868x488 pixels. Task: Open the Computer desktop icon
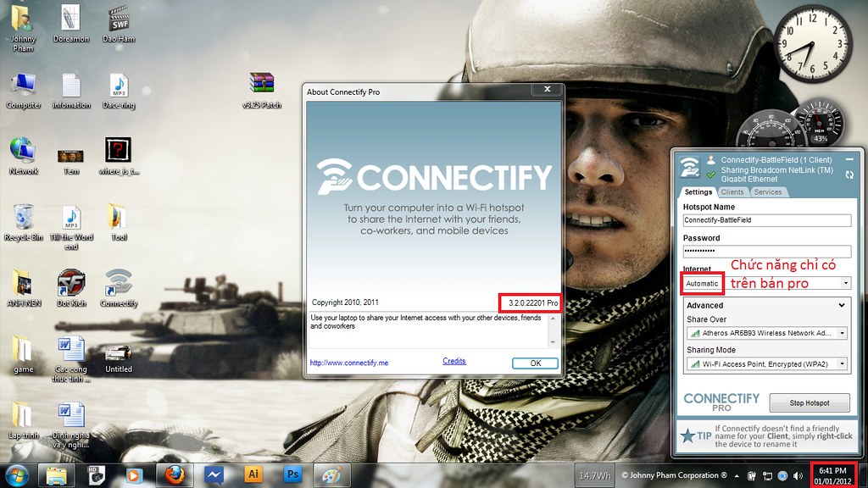click(x=23, y=91)
